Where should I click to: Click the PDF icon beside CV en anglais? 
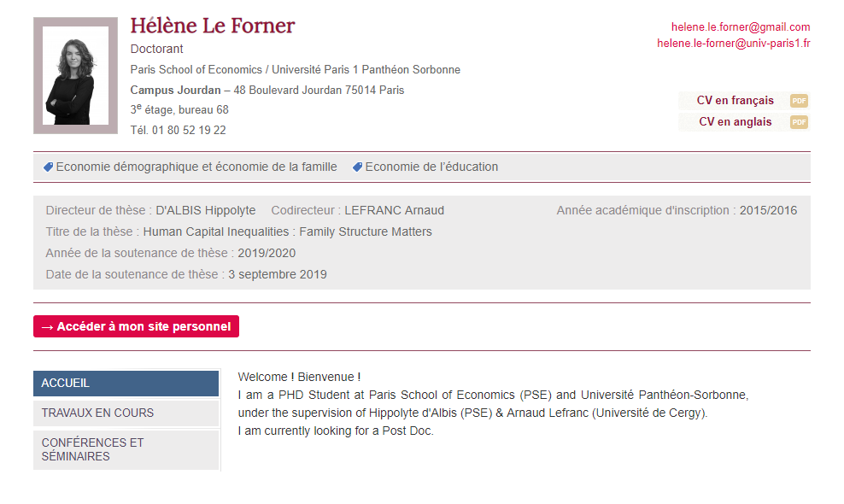(x=799, y=122)
